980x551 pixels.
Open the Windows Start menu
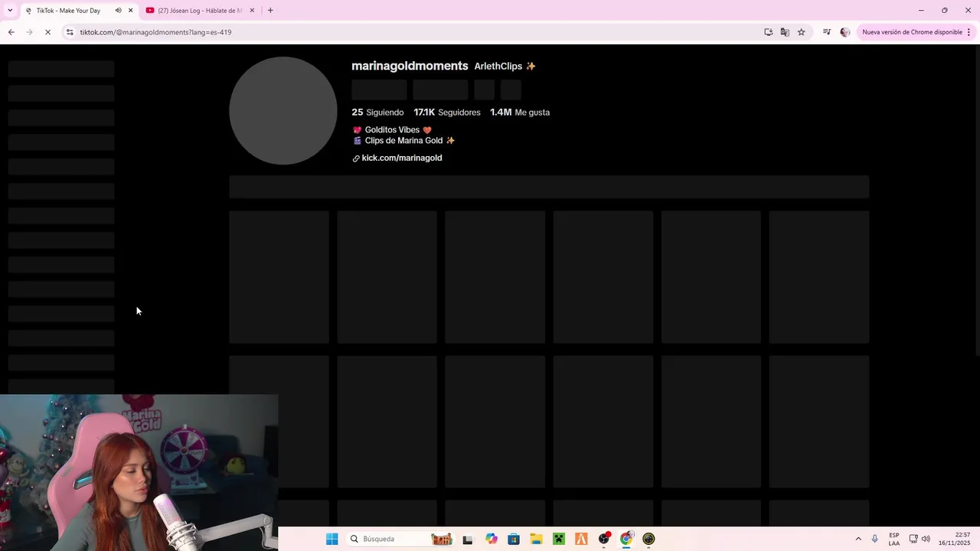pos(332,539)
